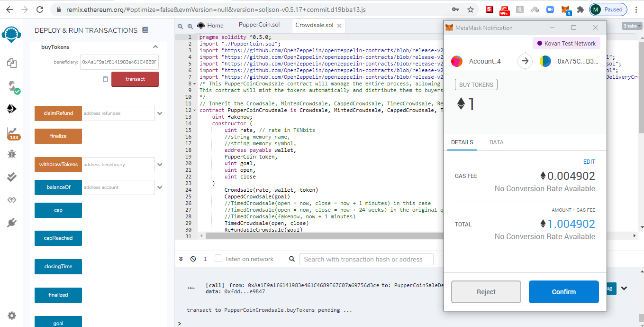
Task: Expand the call log entry chevron
Action: 624,288
